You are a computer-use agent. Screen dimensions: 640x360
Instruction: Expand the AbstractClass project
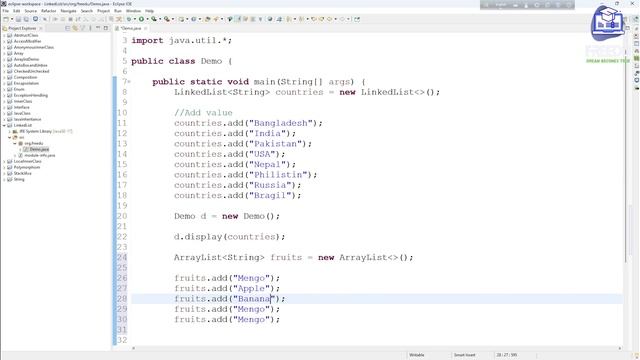pyautogui.click(x=4, y=36)
